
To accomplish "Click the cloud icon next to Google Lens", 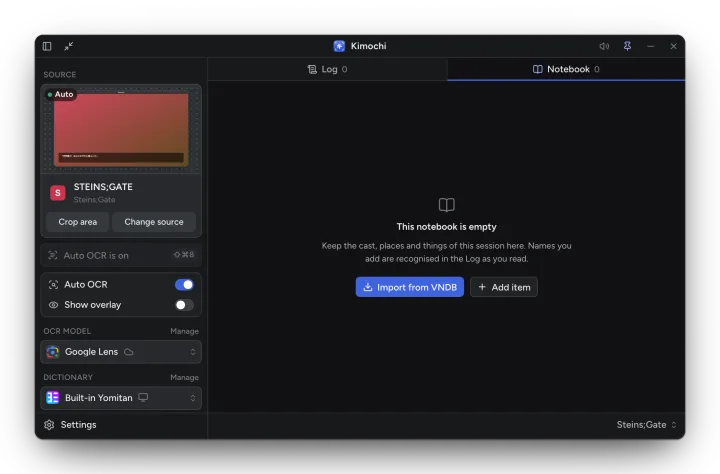I will click(x=129, y=352).
